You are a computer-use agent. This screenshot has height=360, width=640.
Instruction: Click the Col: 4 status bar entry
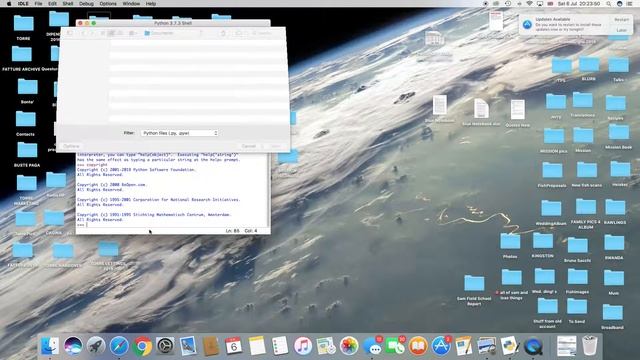251,231
